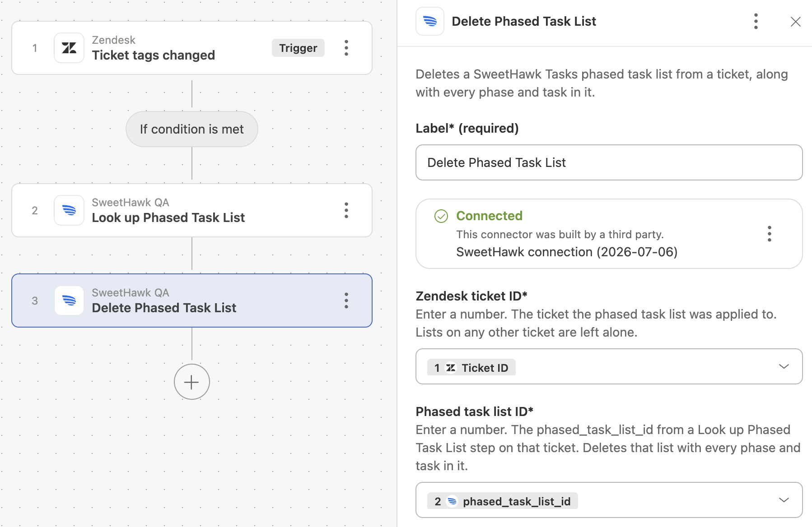Click the 'SweetHawk QA' label on step 2
This screenshot has height=527, width=812.
pyautogui.click(x=131, y=203)
